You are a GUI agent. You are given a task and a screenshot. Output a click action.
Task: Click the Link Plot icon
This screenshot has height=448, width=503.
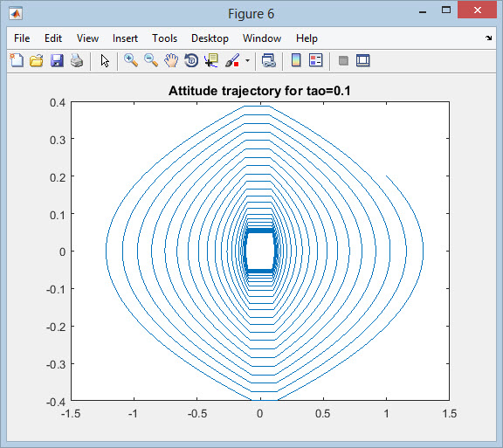point(268,60)
